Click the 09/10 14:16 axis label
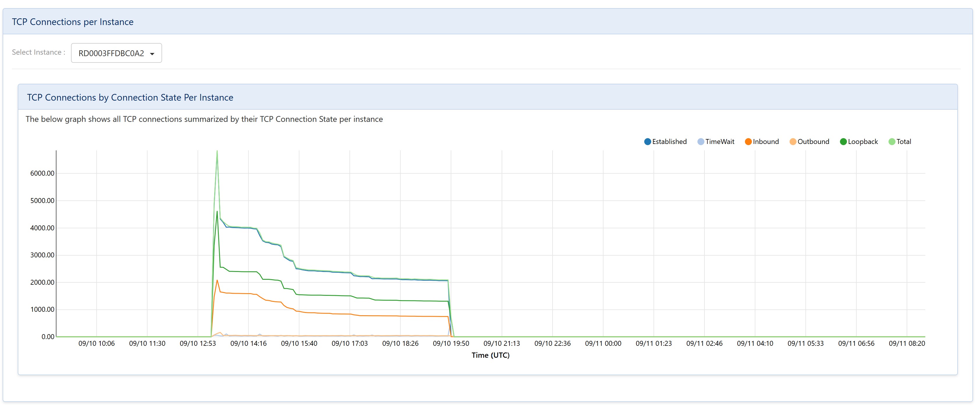The image size is (980, 406). pos(249,343)
